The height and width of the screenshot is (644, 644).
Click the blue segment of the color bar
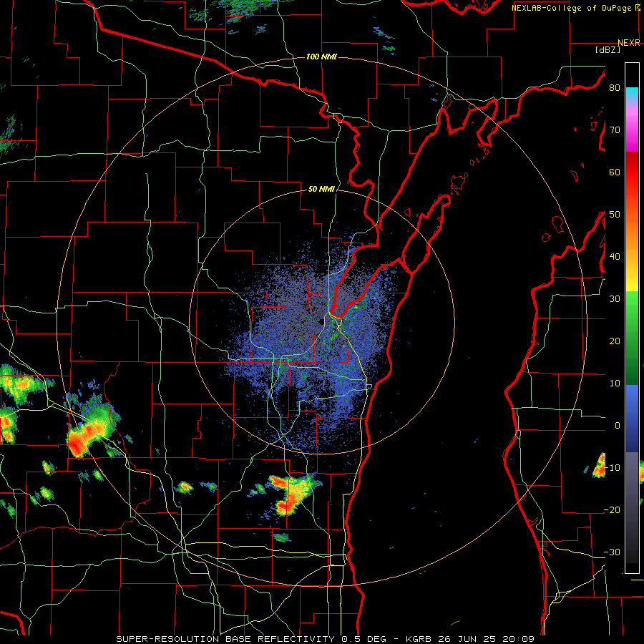click(632, 418)
